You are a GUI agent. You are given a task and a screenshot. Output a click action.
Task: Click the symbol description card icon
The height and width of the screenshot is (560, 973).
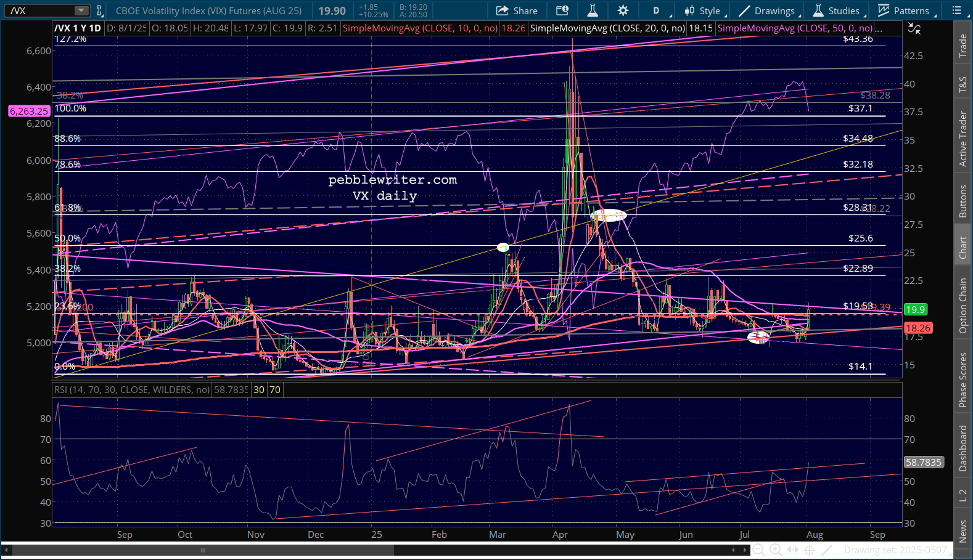pos(562,10)
